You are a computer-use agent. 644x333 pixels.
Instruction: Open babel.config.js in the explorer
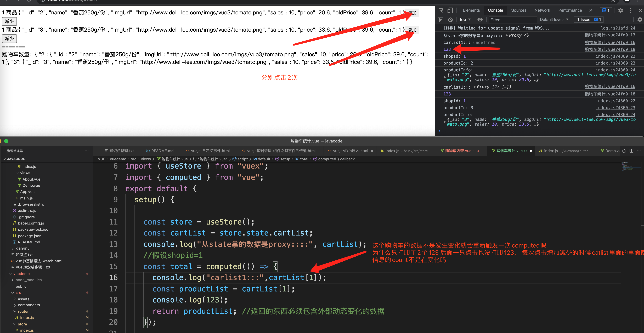point(31,223)
